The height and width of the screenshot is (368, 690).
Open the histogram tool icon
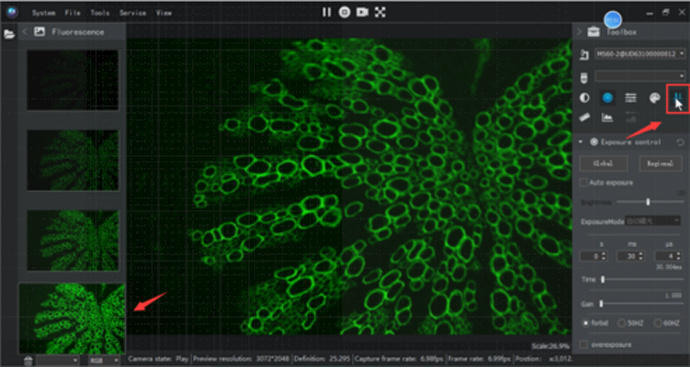[x=608, y=118]
